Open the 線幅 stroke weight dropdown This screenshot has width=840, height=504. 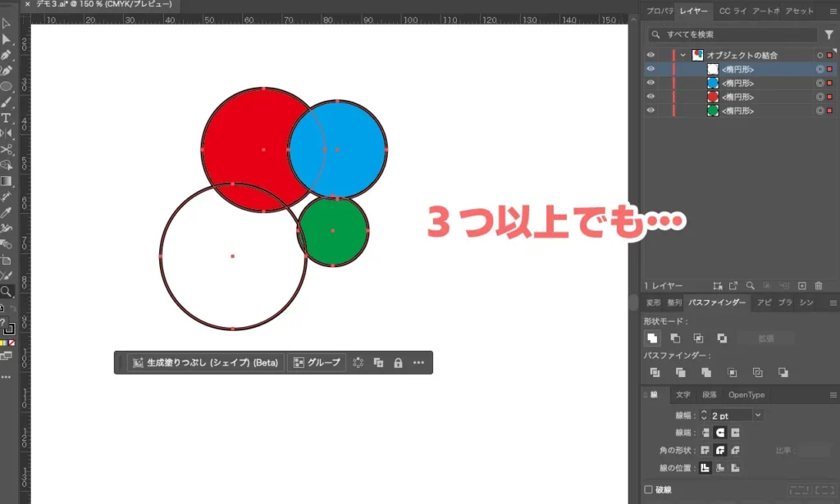[756, 414]
